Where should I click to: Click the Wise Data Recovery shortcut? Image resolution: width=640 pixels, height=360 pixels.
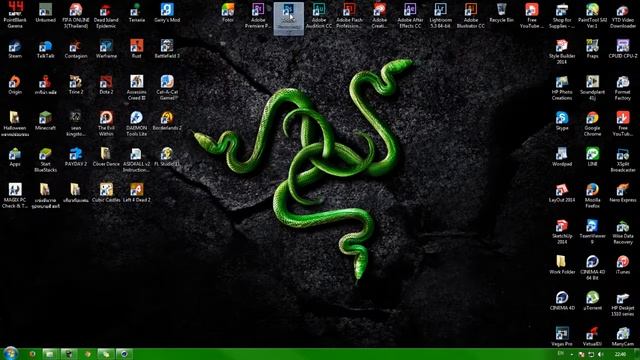click(623, 231)
